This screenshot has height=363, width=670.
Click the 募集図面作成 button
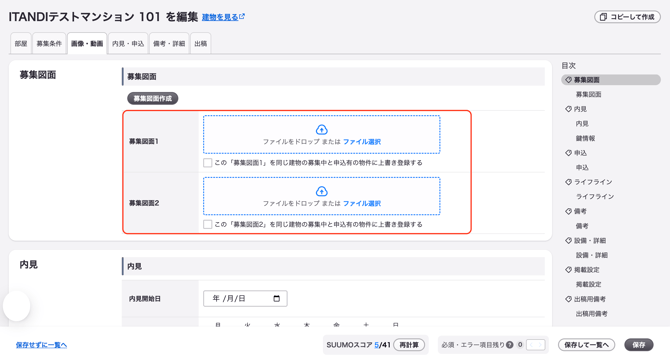[153, 99]
